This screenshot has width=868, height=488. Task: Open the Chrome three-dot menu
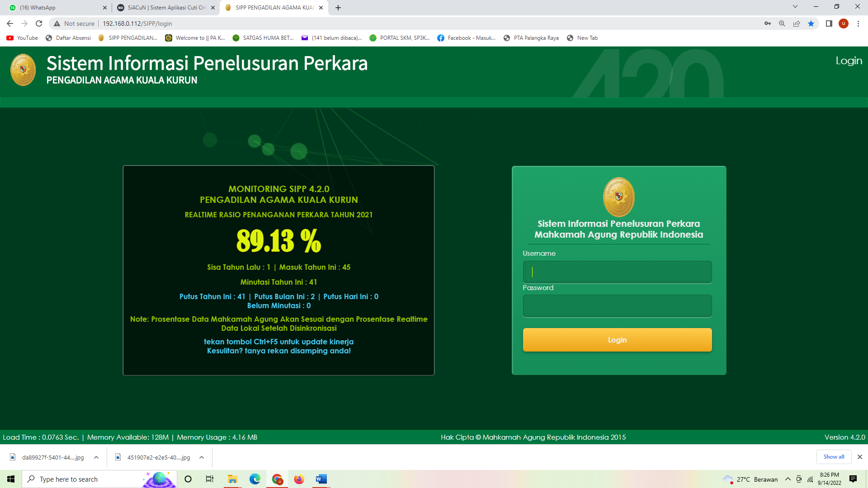pos(858,23)
